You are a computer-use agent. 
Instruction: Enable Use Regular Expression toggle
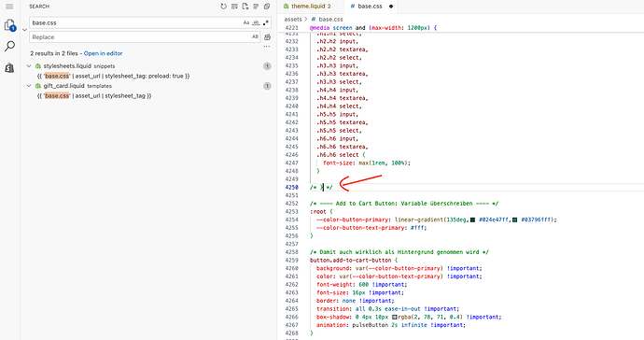pyautogui.click(x=266, y=22)
